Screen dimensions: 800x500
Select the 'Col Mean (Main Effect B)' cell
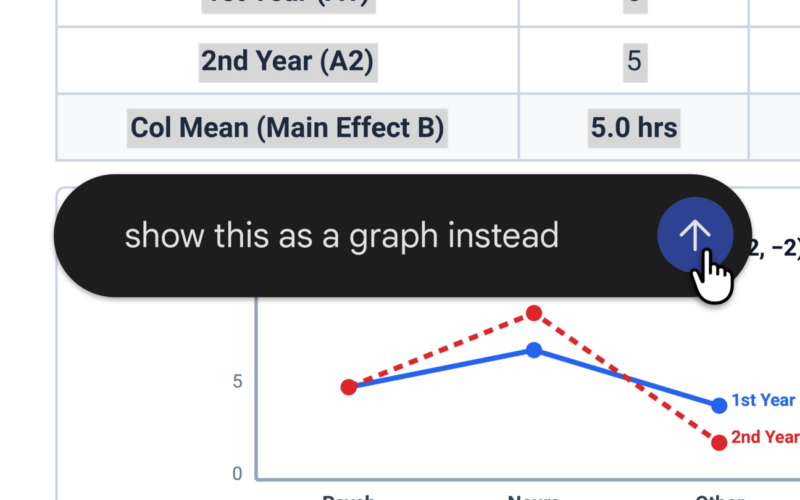(x=288, y=128)
